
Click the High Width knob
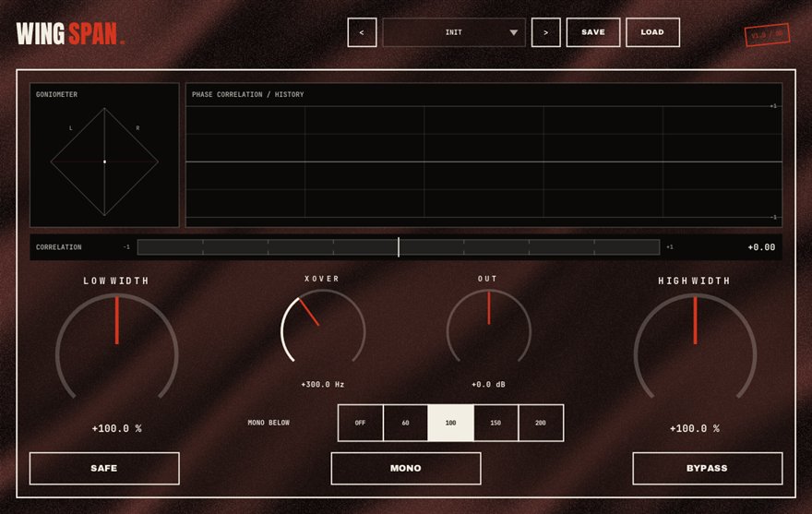[695, 346]
